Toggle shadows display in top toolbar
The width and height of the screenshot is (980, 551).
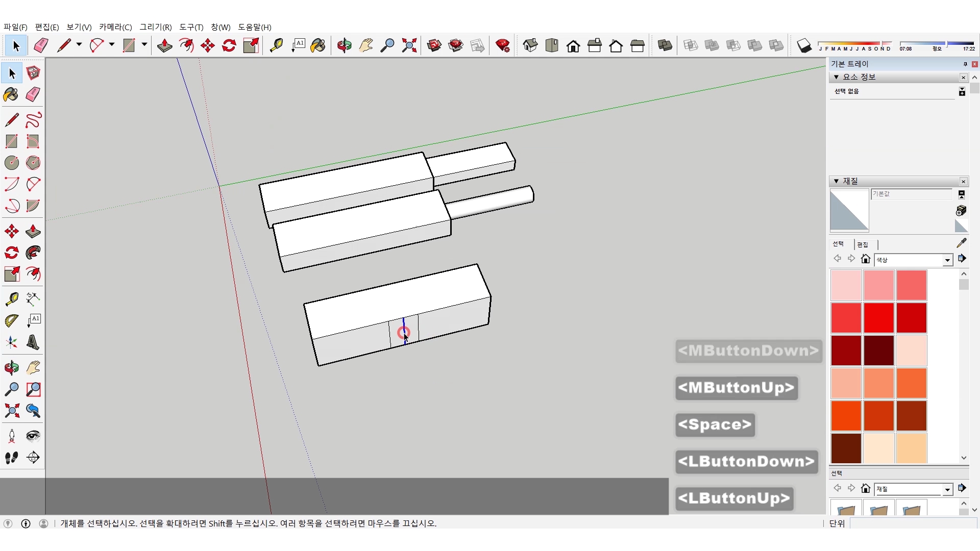coord(804,45)
